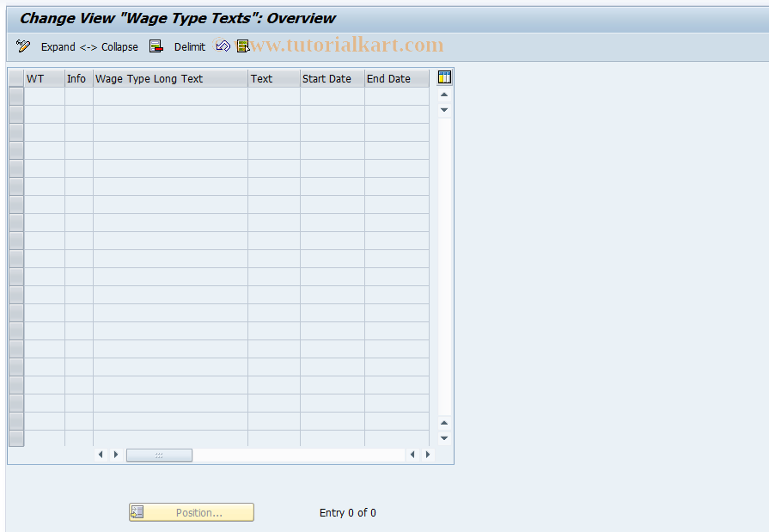Click the Position... button
This screenshot has height=532, width=769.
[192, 512]
